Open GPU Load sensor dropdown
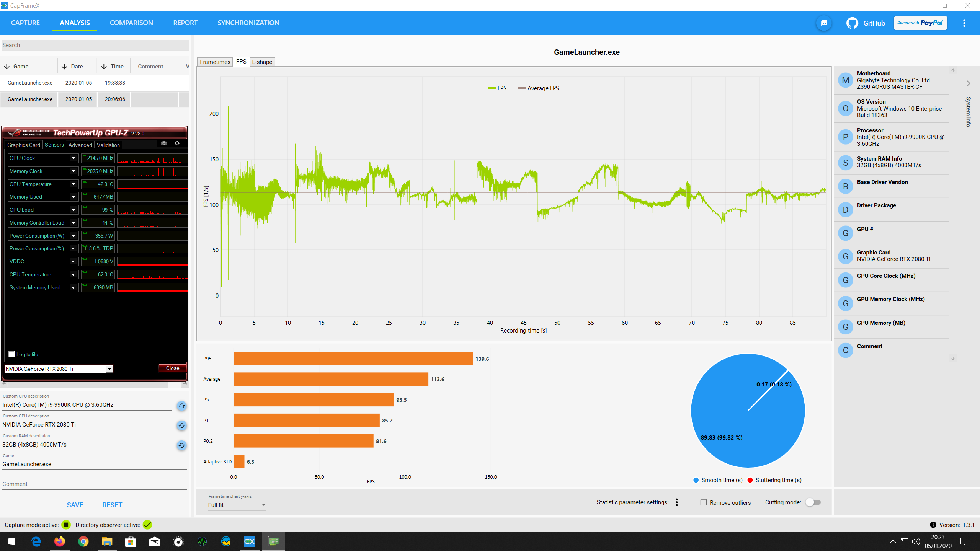 (x=73, y=210)
